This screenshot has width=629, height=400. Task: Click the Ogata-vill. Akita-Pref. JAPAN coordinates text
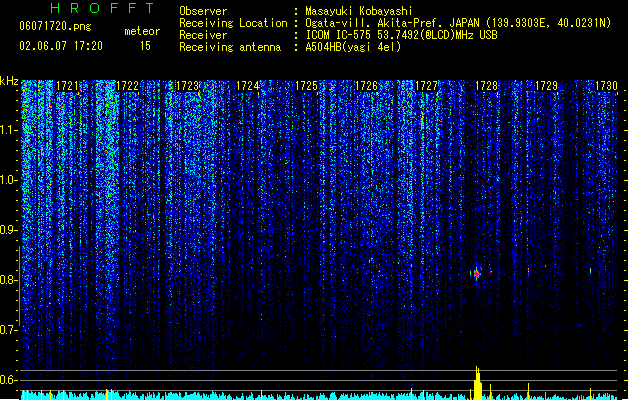(458, 23)
